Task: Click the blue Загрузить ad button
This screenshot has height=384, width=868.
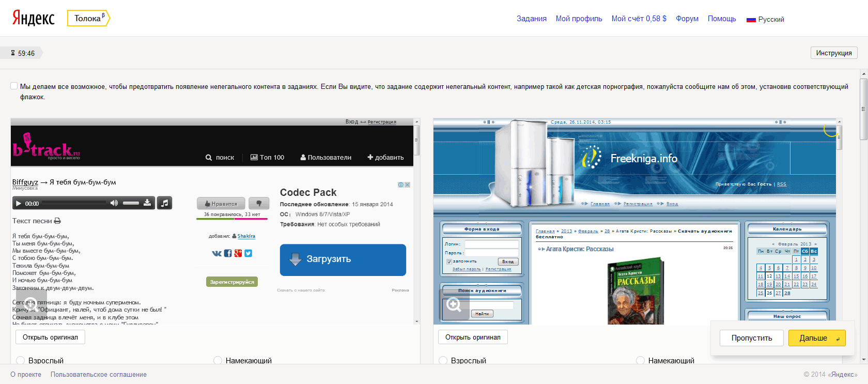Action: (343, 259)
